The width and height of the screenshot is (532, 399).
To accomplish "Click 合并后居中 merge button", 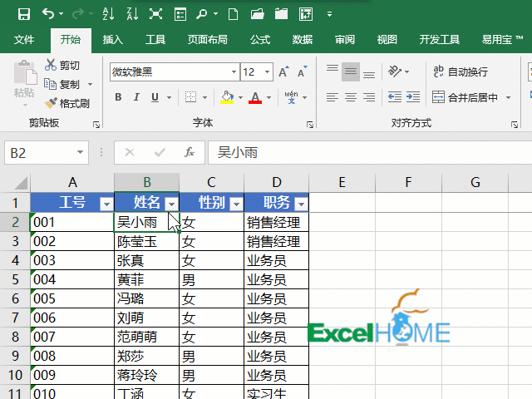I will click(465, 98).
